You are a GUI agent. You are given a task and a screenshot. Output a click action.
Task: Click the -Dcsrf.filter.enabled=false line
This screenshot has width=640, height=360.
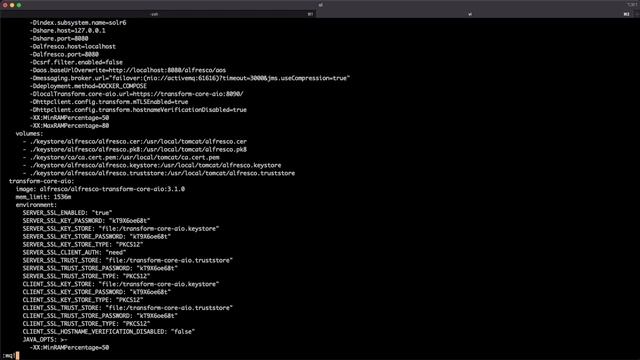coord(76,62)
